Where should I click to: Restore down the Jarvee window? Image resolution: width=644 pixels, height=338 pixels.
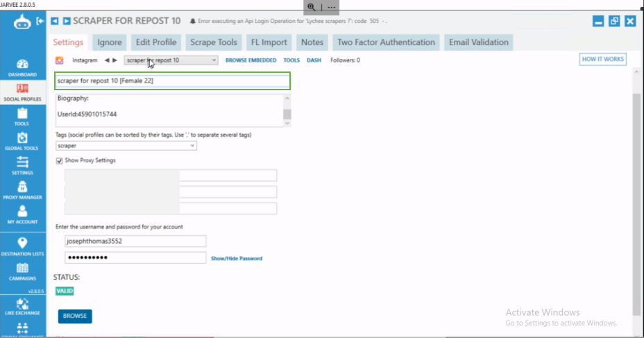click(x=614, y=21)
